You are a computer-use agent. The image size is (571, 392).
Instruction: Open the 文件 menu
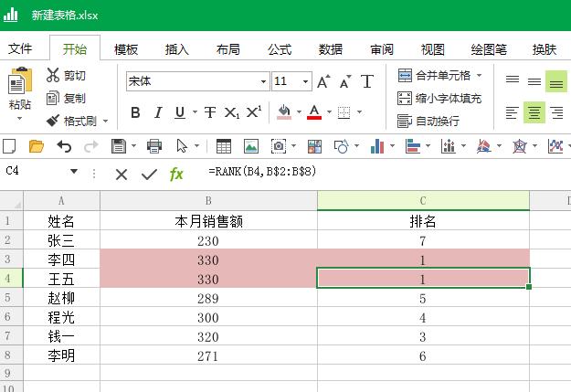pyautogui.click(x=20, y=48)
